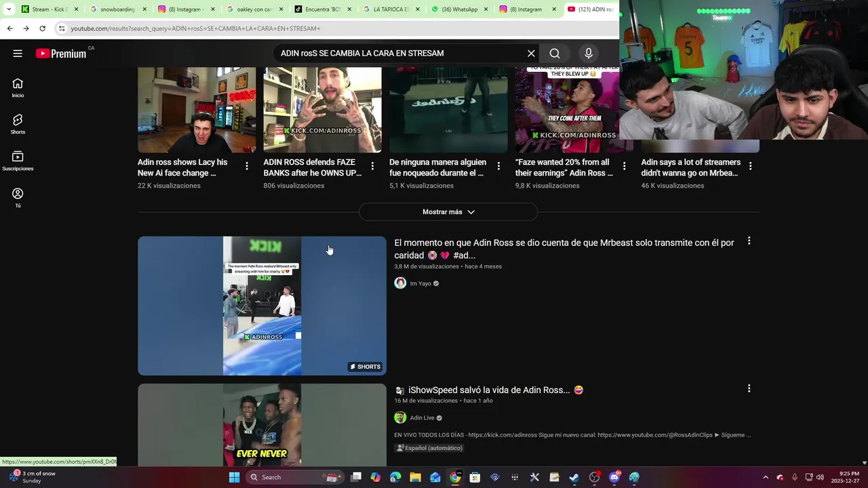The image size is (868, 488).
Task: Click the Español (automático) subtitle badge
Action: [430, 448]
